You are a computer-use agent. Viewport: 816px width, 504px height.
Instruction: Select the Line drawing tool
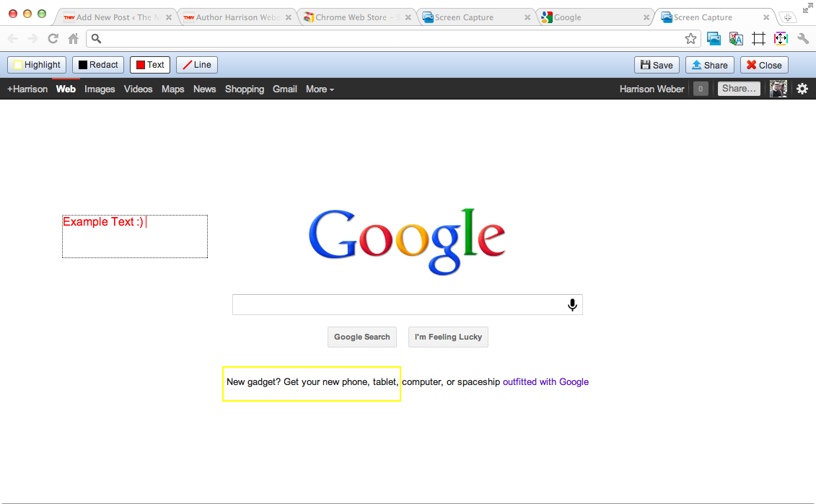[196, 64]
